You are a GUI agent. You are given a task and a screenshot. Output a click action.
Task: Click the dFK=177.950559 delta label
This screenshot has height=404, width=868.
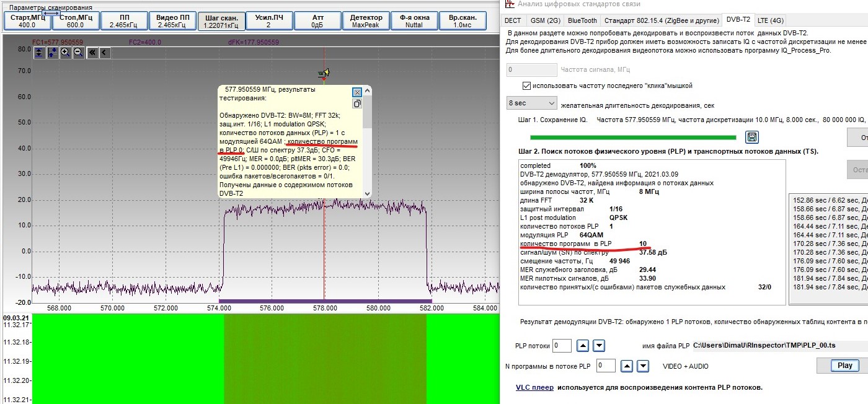254,42
